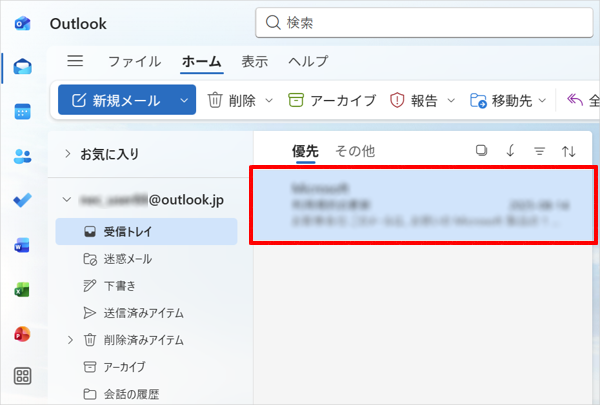Select the 受信トレイ folder

click(x=147, y=232)
